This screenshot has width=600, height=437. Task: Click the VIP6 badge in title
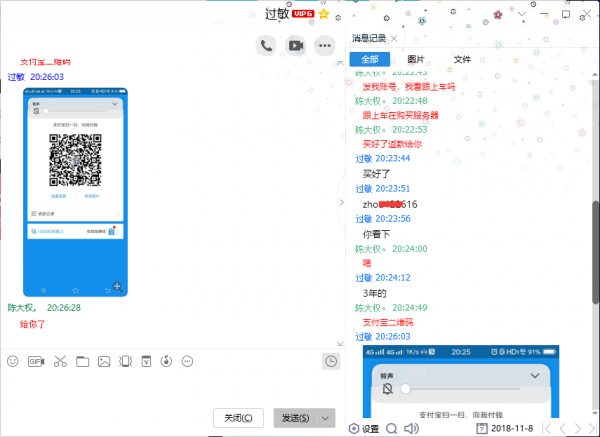pyautogui.click(x=303, y=14)
